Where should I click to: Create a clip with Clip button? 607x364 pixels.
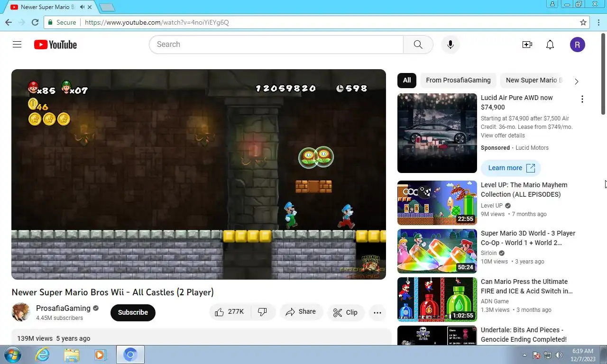(x=345, y=312)
